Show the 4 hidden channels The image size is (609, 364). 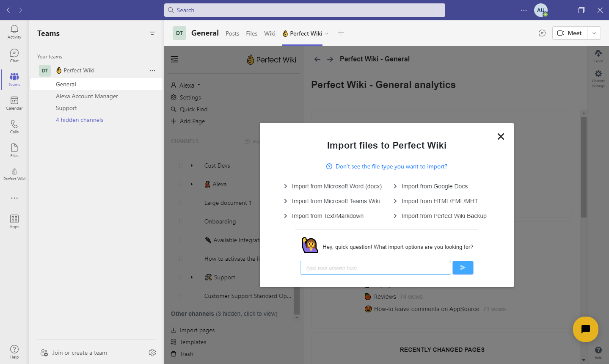point(80,120)
